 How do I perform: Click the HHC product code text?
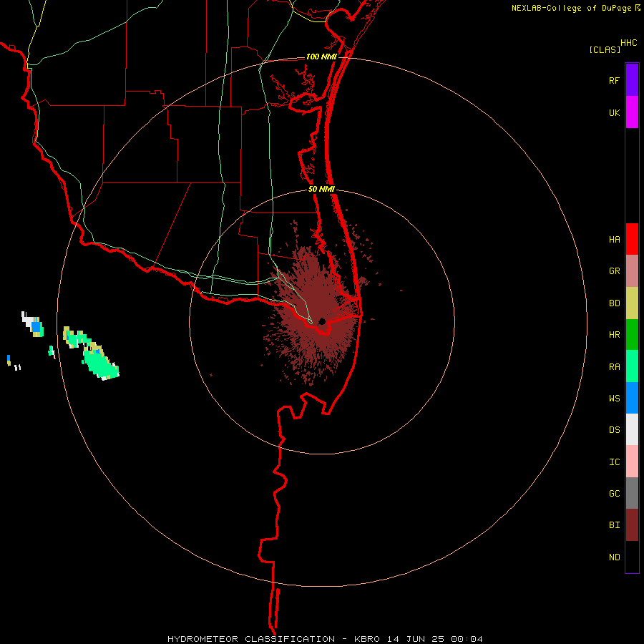click(x=628, y=43)
